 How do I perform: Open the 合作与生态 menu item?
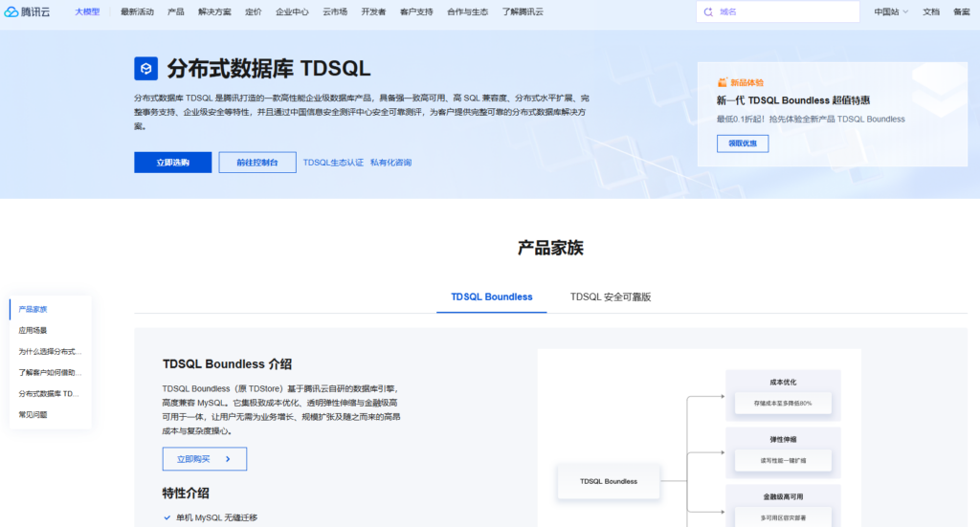(467, 11)
